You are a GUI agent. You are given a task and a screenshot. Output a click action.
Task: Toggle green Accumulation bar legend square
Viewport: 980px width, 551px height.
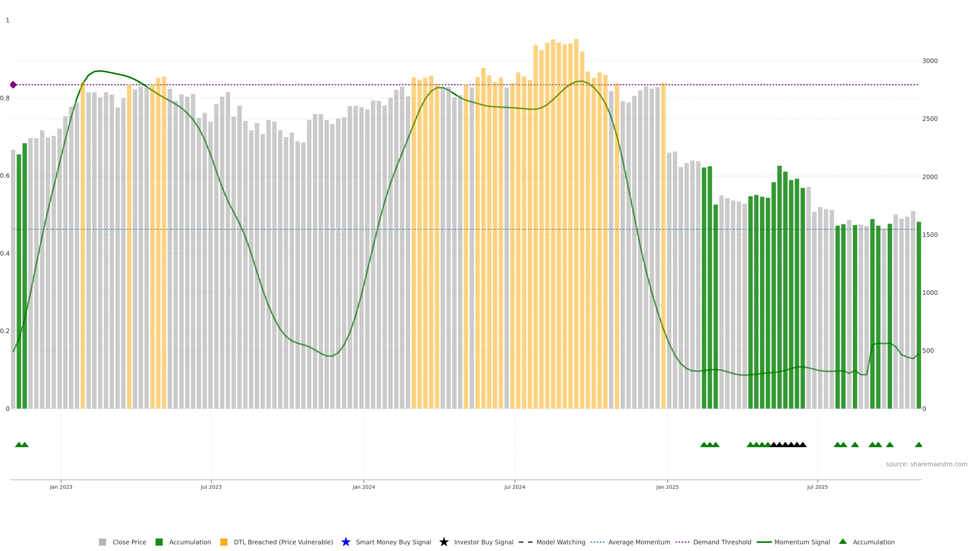point(159,542)
